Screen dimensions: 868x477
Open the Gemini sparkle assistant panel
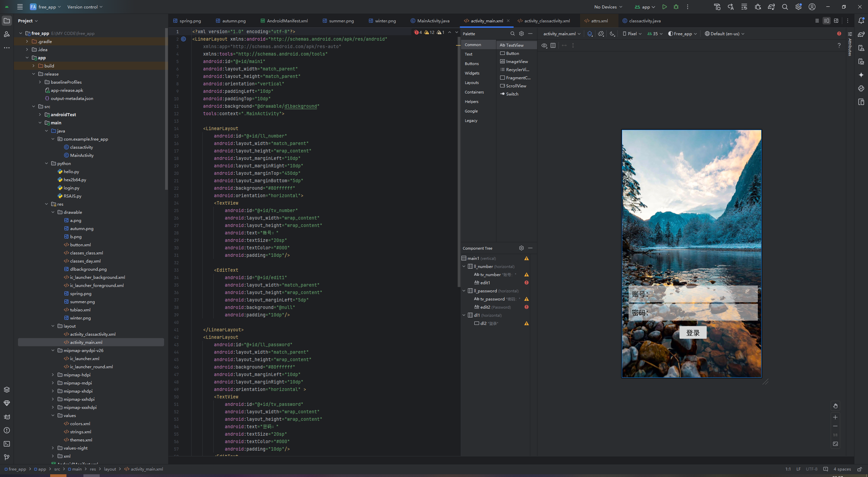[861, 75]
